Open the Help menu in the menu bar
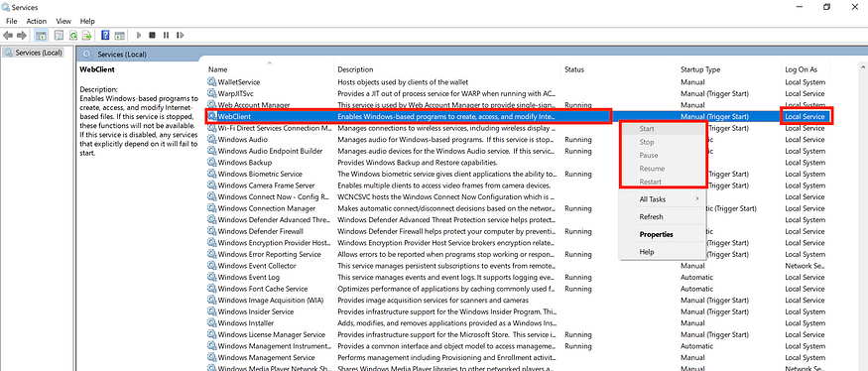This screenshot has width=868, height=371. click(87, 21)
